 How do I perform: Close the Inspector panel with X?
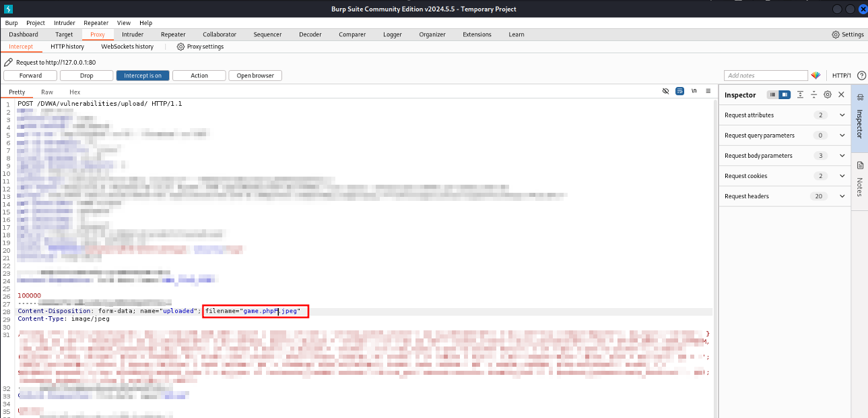841,95
